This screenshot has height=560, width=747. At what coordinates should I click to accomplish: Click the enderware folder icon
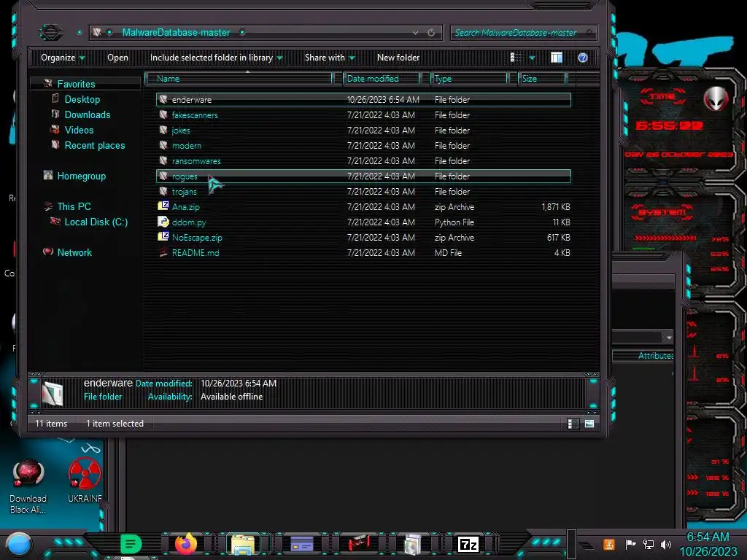pyautogui.click(x=163, y=99)
